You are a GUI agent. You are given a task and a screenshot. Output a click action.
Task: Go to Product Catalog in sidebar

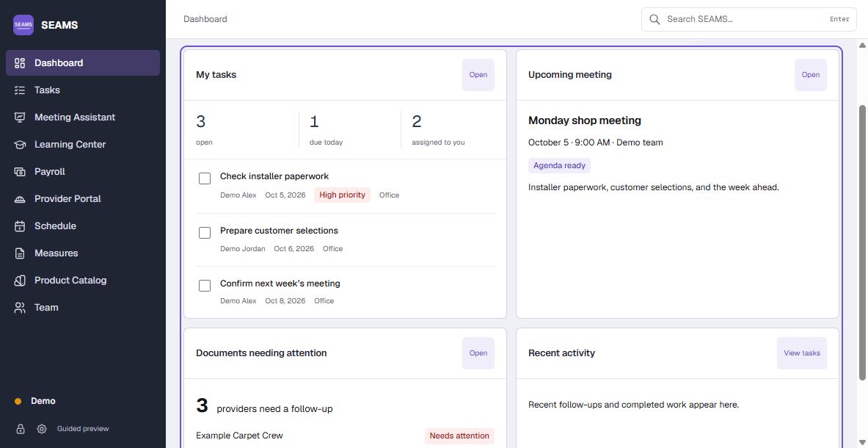(83, 281)
